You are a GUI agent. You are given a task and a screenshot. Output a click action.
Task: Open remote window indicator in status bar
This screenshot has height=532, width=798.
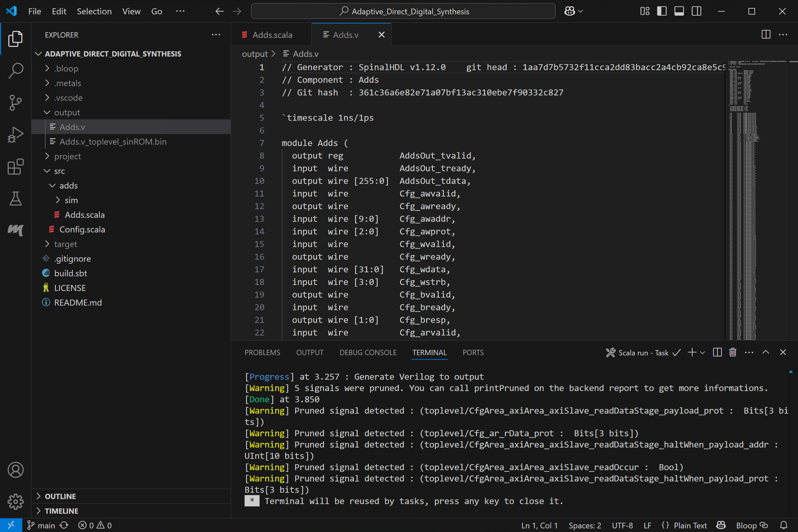click(x=11, y=525)
